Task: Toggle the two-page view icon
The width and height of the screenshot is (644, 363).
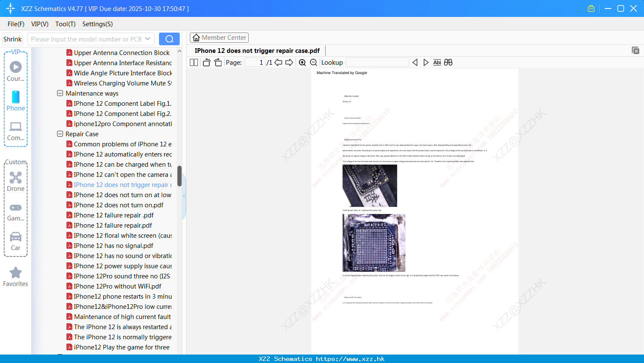Action: tap(194, 62)
